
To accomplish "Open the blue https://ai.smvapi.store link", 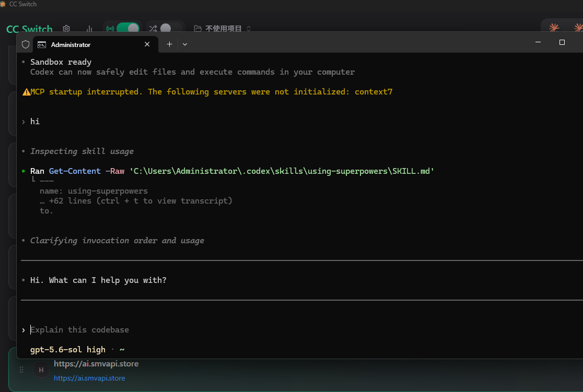I will point(89,378).
